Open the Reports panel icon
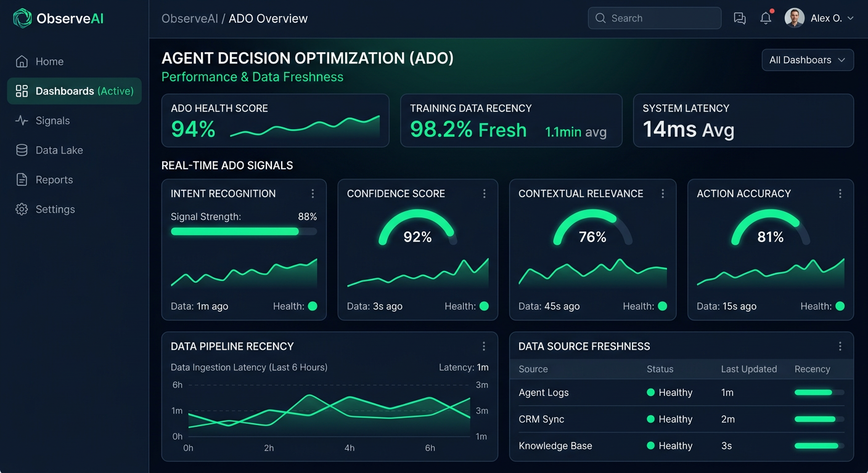Screen dimensions: 868x473 pos(22,179)
